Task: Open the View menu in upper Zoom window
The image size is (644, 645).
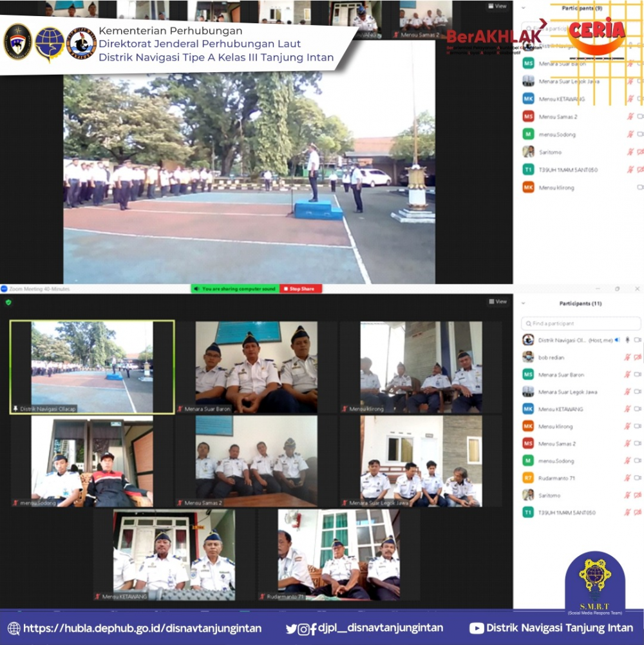Action: point(497,6)
